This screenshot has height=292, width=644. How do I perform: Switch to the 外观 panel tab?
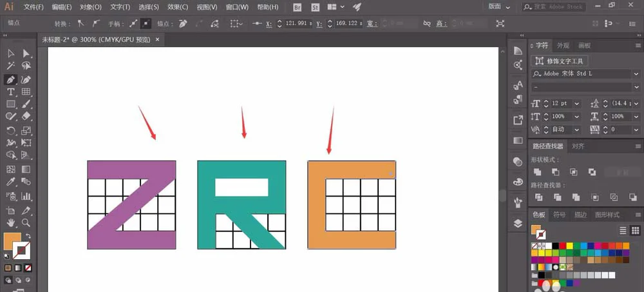point(563,45)
